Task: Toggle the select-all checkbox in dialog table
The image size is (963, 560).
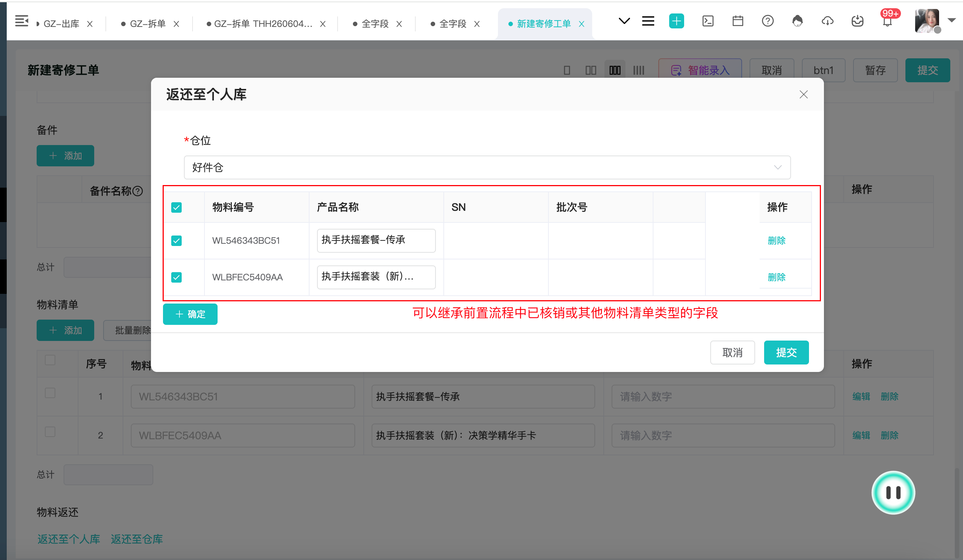Action: (x=176, y=207)
